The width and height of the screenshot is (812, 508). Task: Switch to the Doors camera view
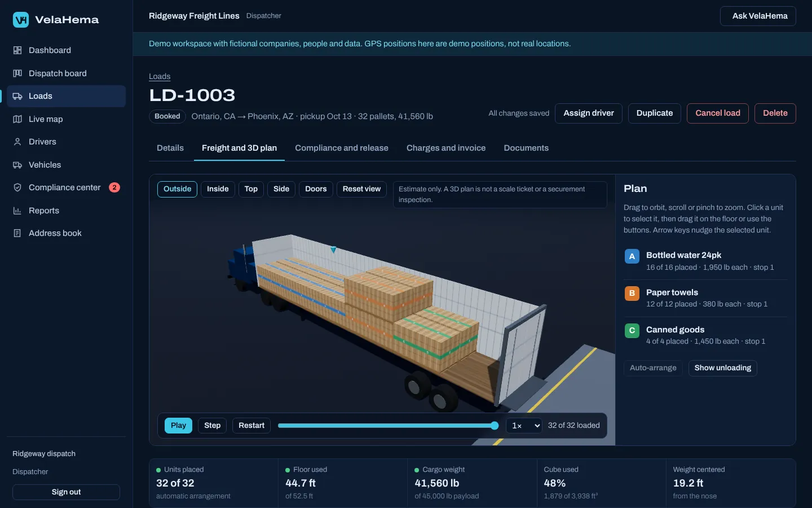[x=316, y=189]
